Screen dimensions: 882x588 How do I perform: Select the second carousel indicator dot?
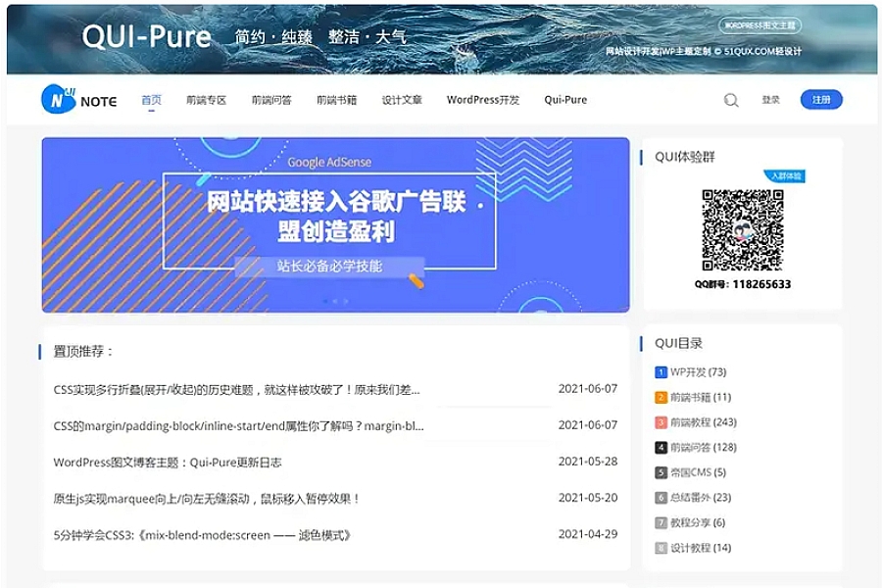(335, 302)
